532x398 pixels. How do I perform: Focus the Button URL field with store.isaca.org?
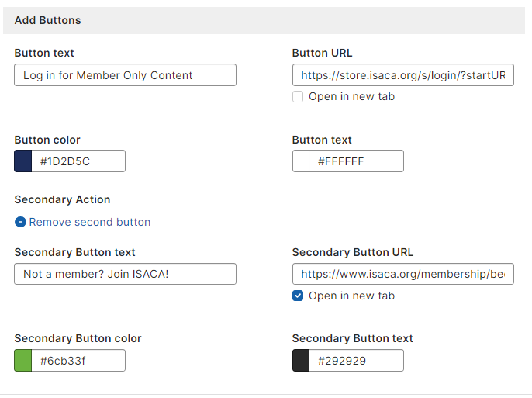point(402,75)
